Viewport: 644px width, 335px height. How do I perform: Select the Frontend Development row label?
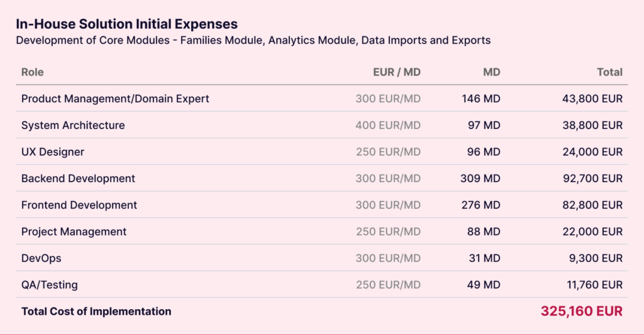coord(79,205)
